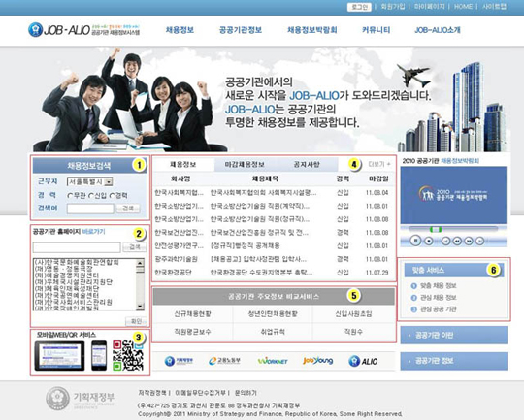The height and width of the screenshot is (420, 524).
Task: Click 검색 button in 채용정보검색 panel
Action: (x=128, y=209)
